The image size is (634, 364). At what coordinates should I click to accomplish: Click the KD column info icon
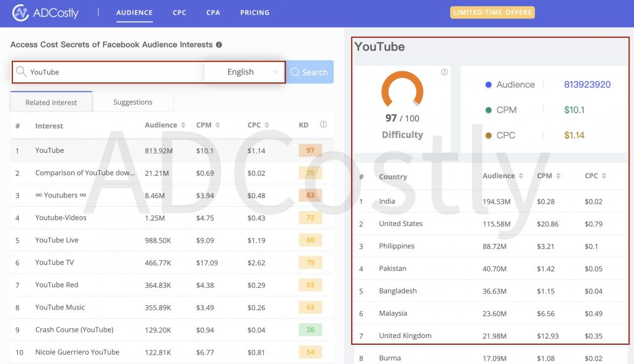[323, 124]
